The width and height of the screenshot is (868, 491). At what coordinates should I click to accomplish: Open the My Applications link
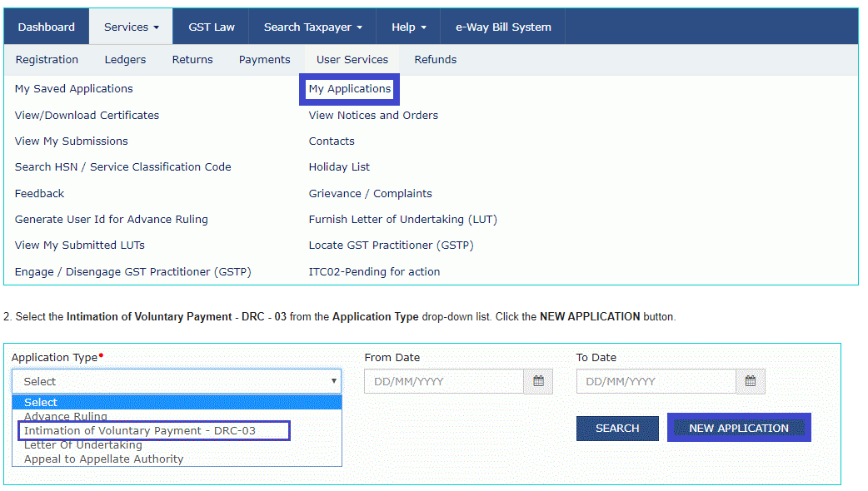click(349, 89)
